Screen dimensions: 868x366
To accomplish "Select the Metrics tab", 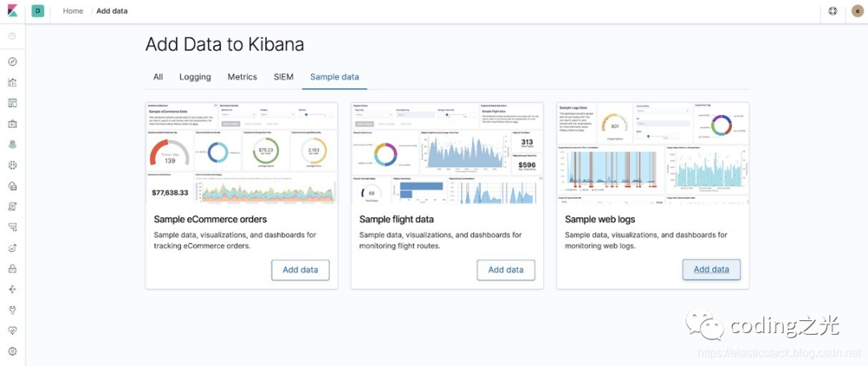I will coord(242,77).
